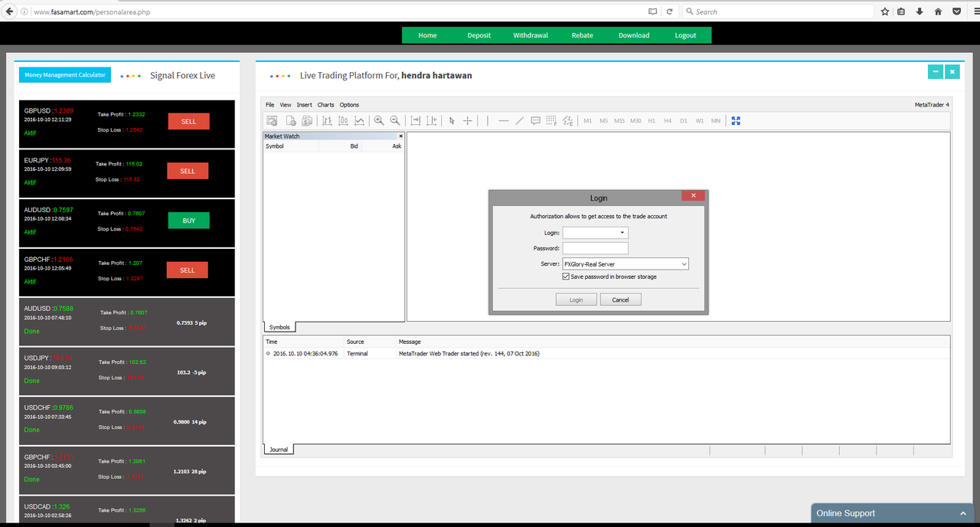Image resolution: width=980 pixels, height=527 pixels.
Task: Select the equidistant channel tool
Action: click(x=567, y=121)
